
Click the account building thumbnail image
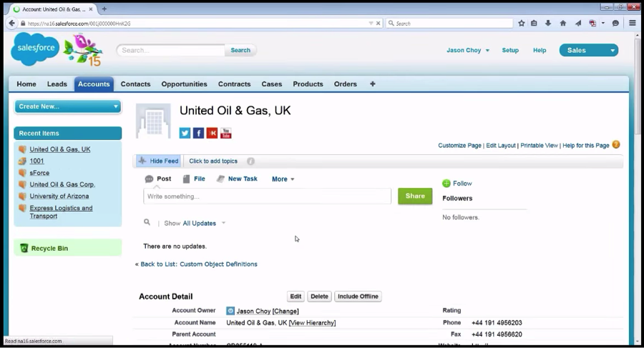click(x=153, y=121)
